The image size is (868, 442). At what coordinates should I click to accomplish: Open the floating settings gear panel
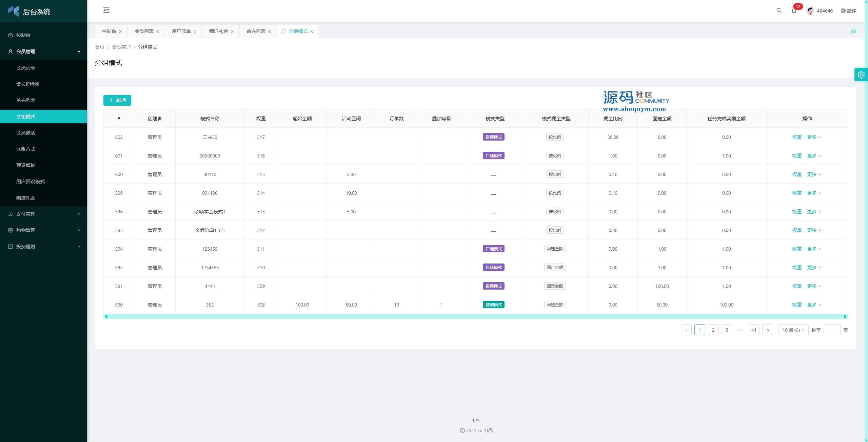[x=861, y=75]
